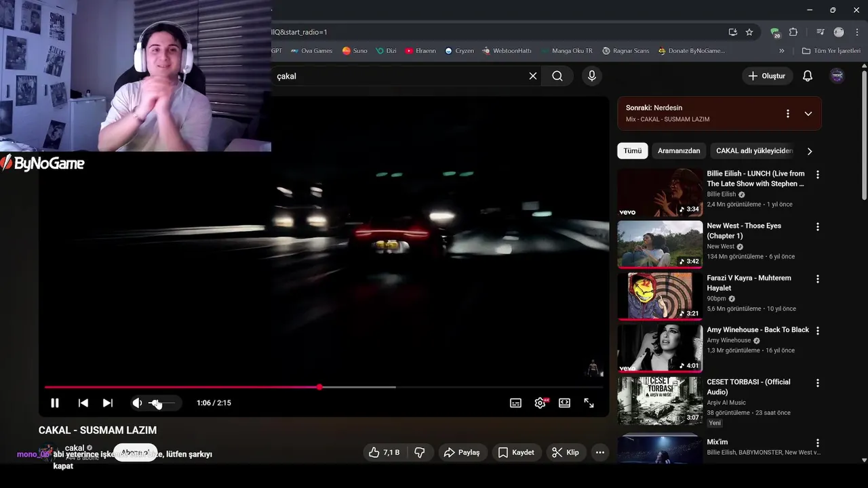Open Amy Winehouse Back To Black title

757,330
